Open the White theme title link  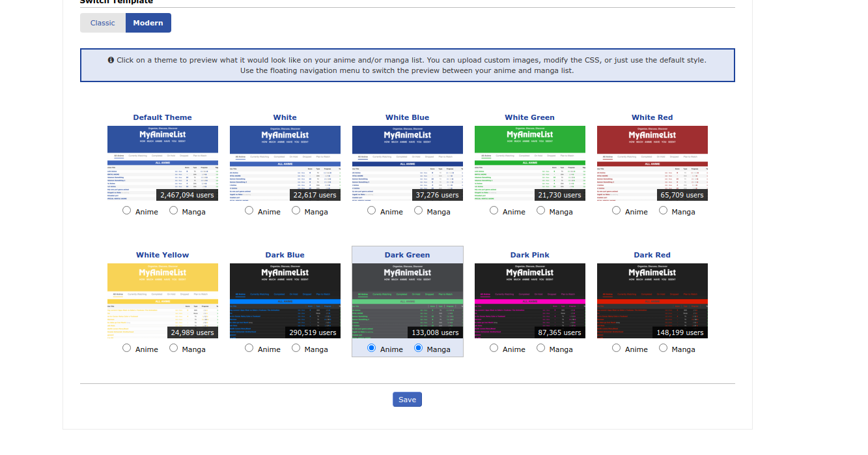point(285,117)
